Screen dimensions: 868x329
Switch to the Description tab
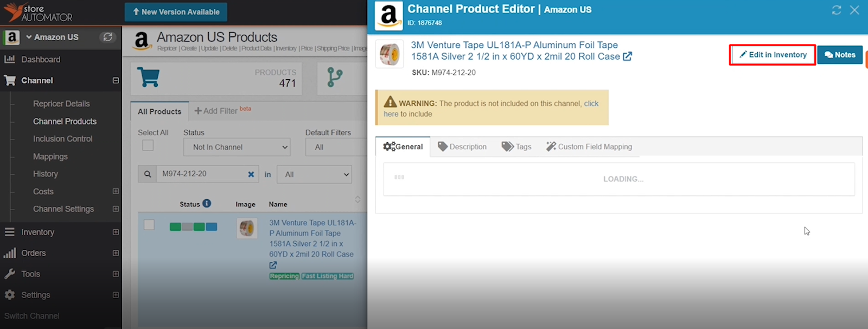click(x=462, y=147)
